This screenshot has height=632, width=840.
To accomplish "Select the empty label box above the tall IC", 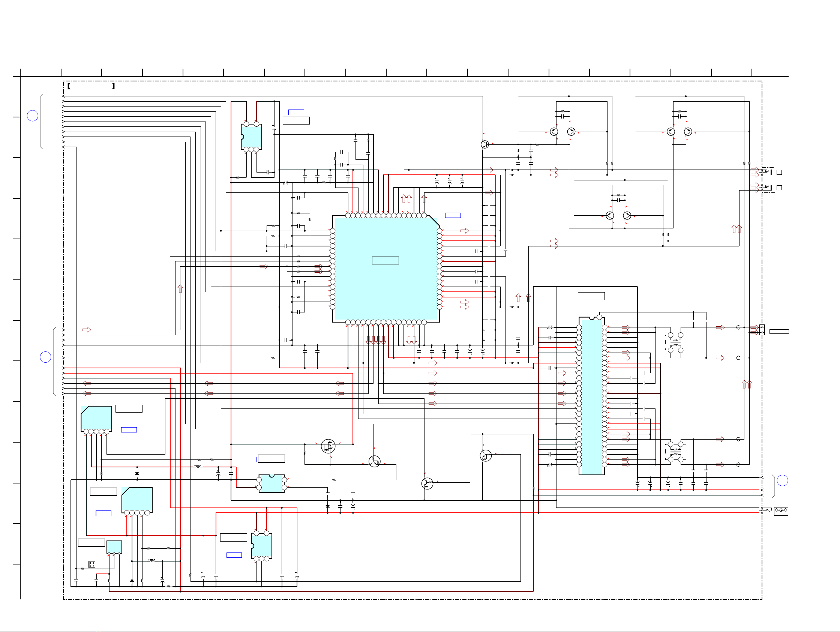I will 591,296.
